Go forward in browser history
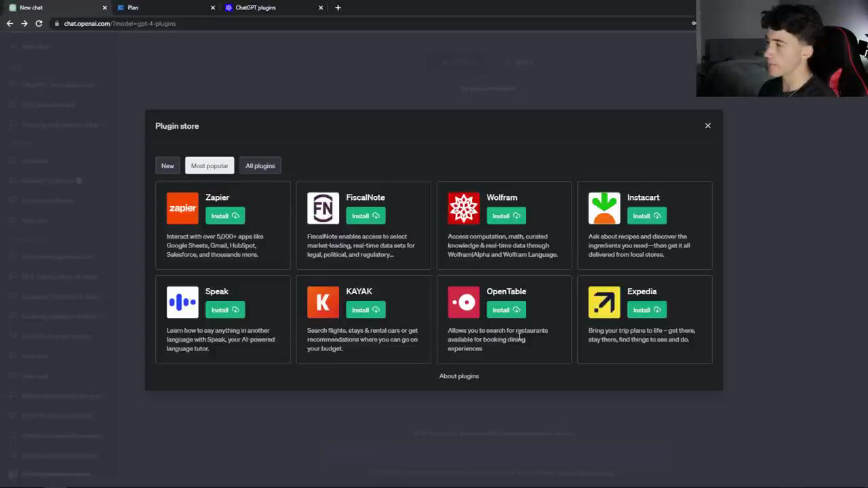 (24, 23)
